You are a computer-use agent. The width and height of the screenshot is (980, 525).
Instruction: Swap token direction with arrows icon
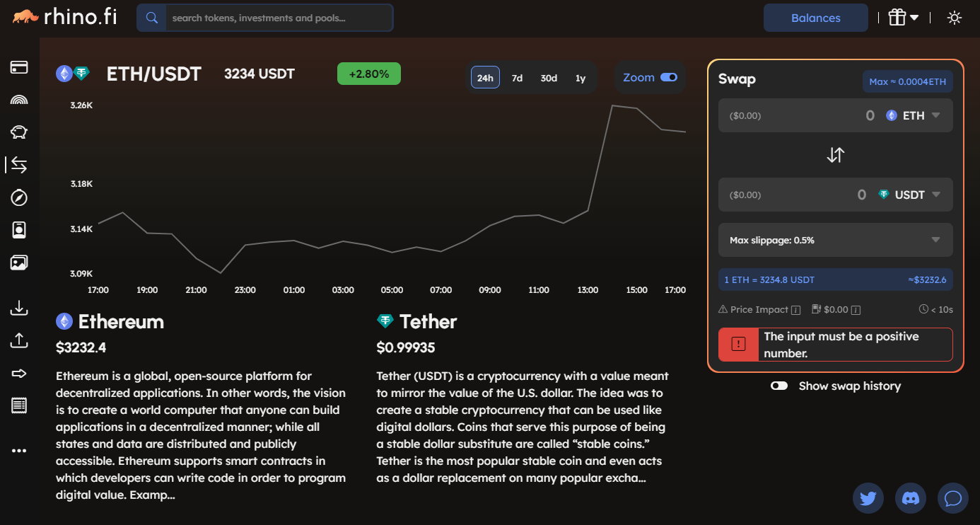[836, 155]
